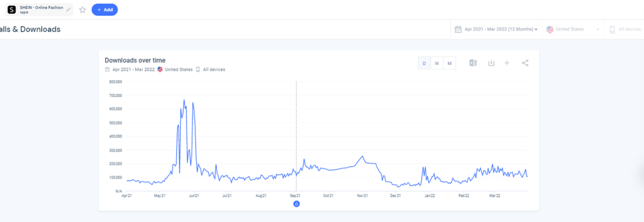Click the blue Add button

pyautogui.click(x=105, y=10)
